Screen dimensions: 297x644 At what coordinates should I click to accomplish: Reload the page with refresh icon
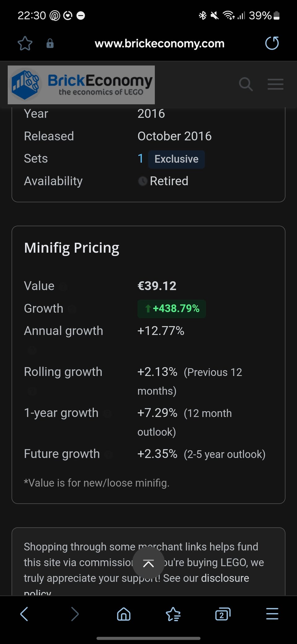(272, 43)
